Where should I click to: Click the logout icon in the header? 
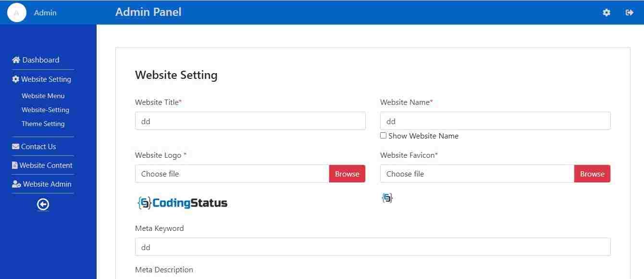(630, 13)
